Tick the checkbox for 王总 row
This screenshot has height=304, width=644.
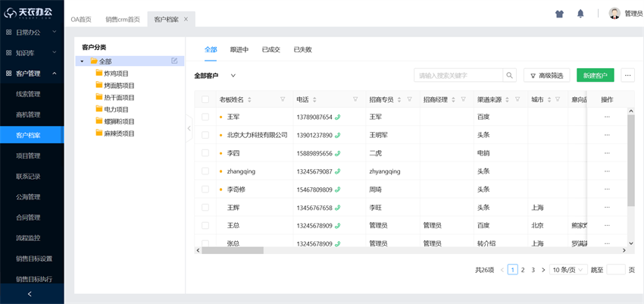tap(205, 225)
